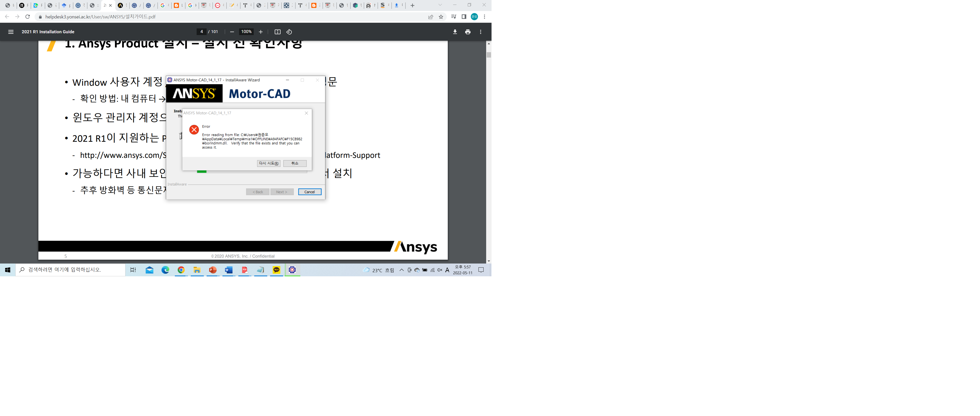Open Windows Start menu
Image resolution: width=980 pixels, height=416 pixels.
pyautogui.click(x=8, y=270)
